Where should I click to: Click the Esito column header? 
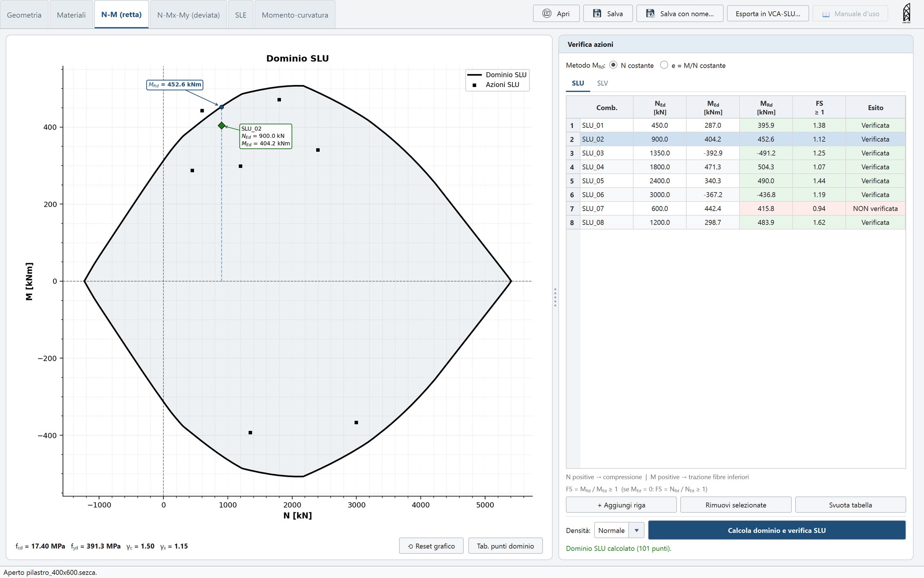click(875, 108)
